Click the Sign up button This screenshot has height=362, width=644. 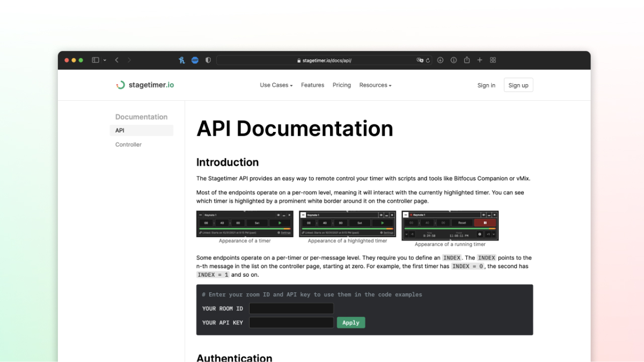[x=518, y=85]
